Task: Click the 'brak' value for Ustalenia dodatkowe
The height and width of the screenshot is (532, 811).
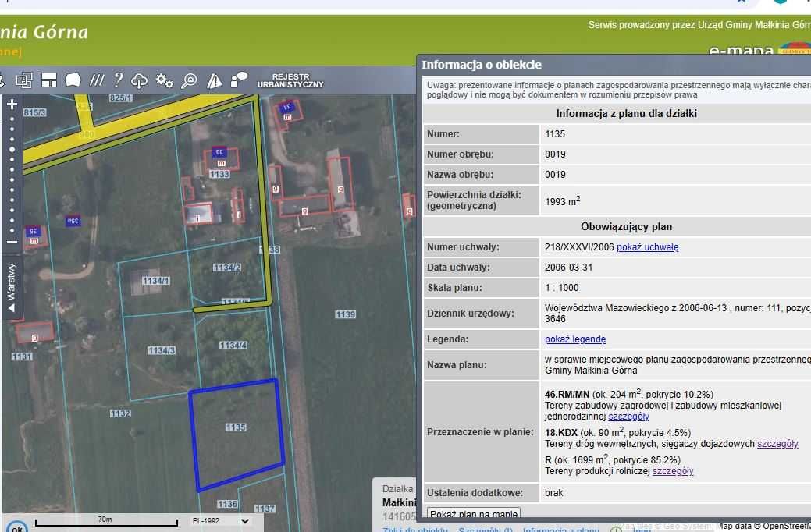Action: [553, 493]
